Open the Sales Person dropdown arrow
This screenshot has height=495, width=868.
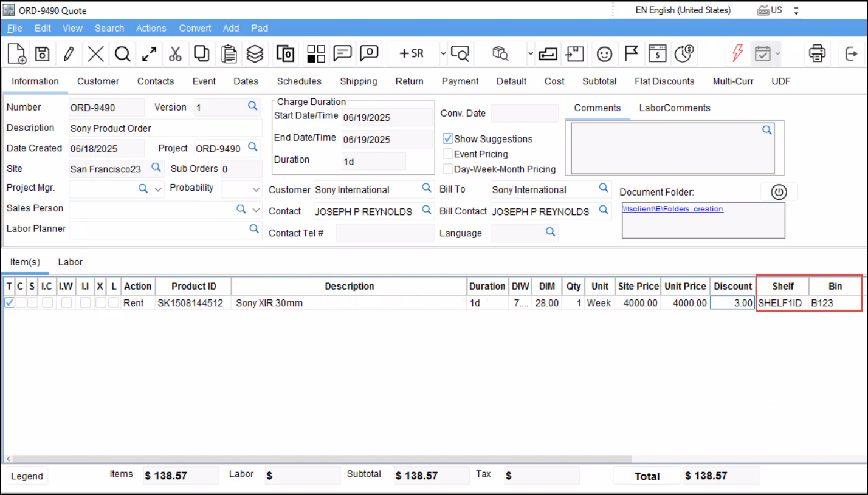coord(256,210)
